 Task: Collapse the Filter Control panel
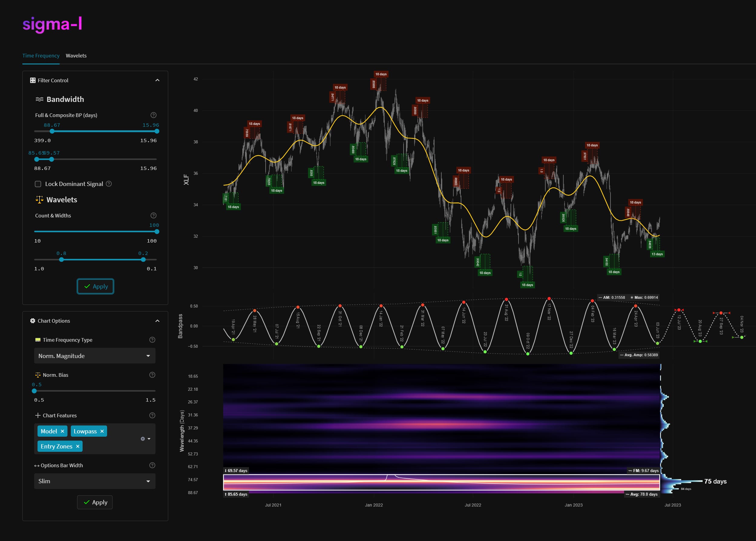click(157, 80)
